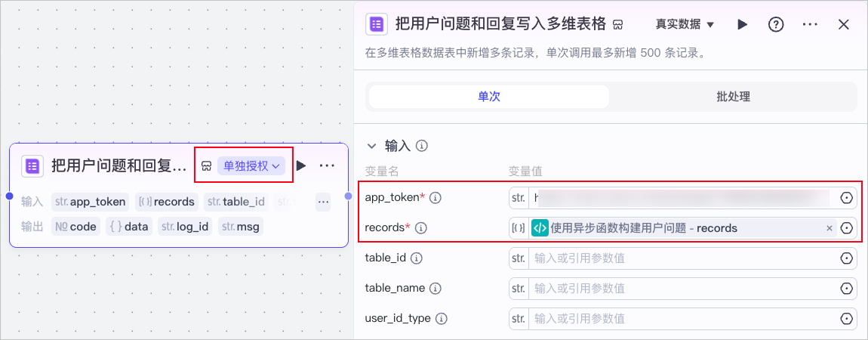Expand hidden inputs with card ellipsis chip
This screenshot has height=340, width=868.
[323, 202]
